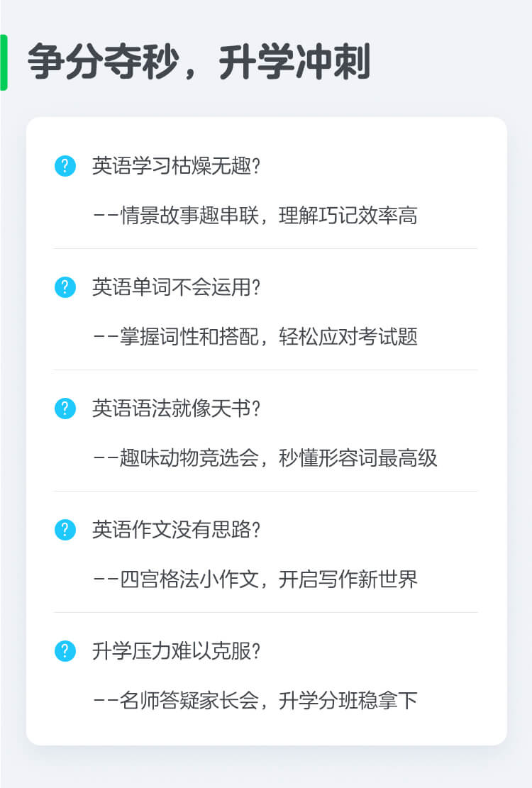The image size is (532, 788).
Task: Select the question 英语语法就像天书?
Action: click(177, 408)
